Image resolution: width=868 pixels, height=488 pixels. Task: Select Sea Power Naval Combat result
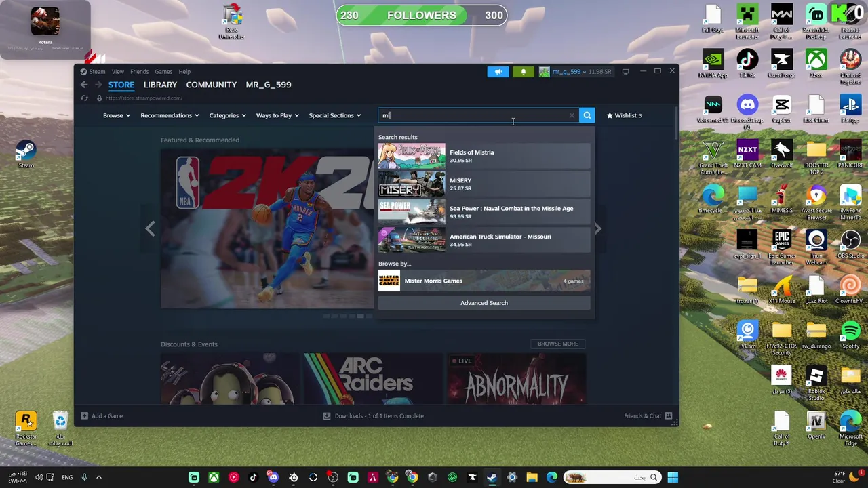tap(484, 212)
